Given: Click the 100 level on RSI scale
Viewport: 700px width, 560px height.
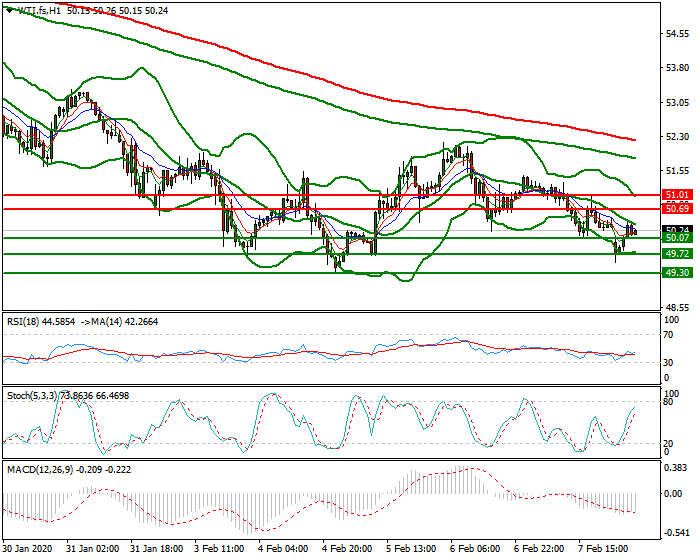Looking at the screenshot, I should pos(672,320).
